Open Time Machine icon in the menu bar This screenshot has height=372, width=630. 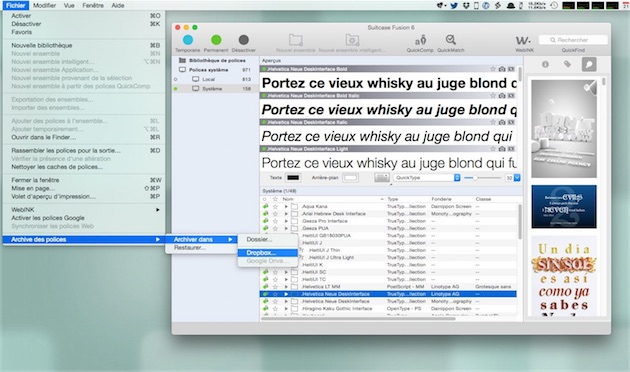554,6
